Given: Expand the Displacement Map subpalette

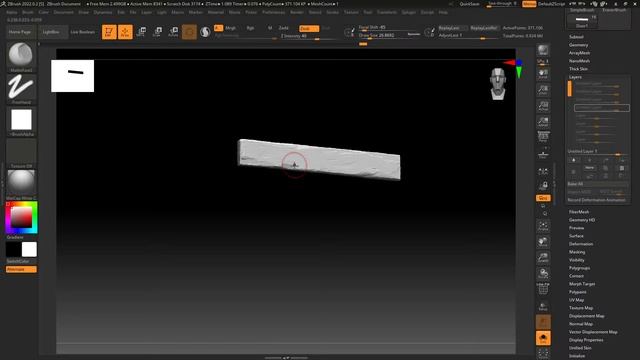Looking at the screenshot, I should (587, 316).
